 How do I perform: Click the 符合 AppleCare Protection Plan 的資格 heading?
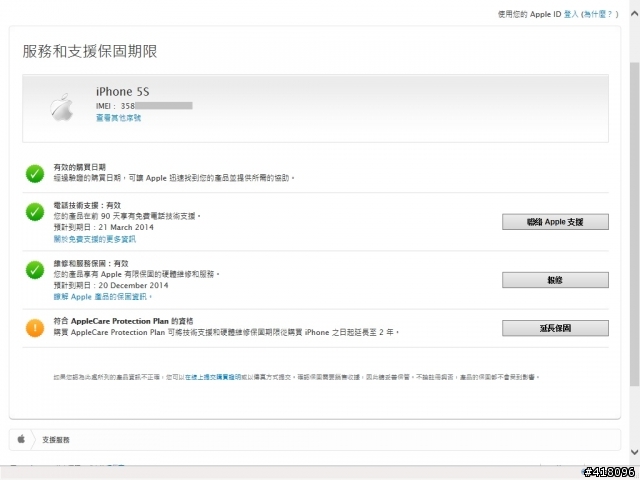[123, 321]
